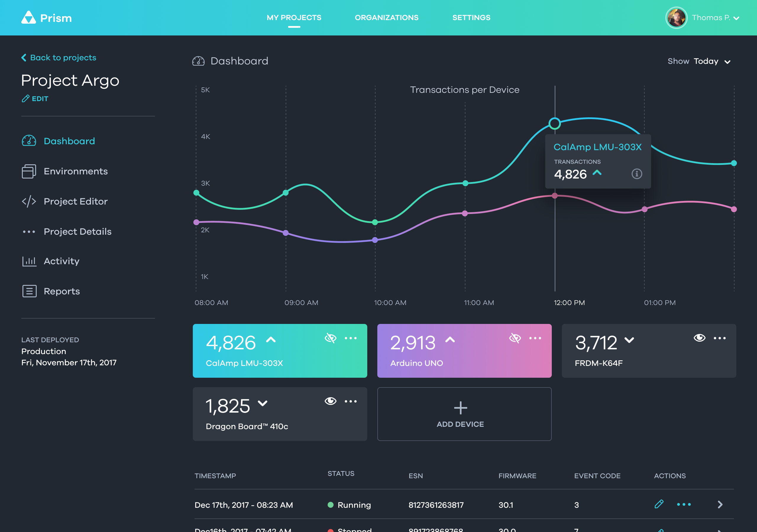This screenshot has width=757, height=532.
Task: Click purple data point at 10:00 AM
Action: click(375, 240)
